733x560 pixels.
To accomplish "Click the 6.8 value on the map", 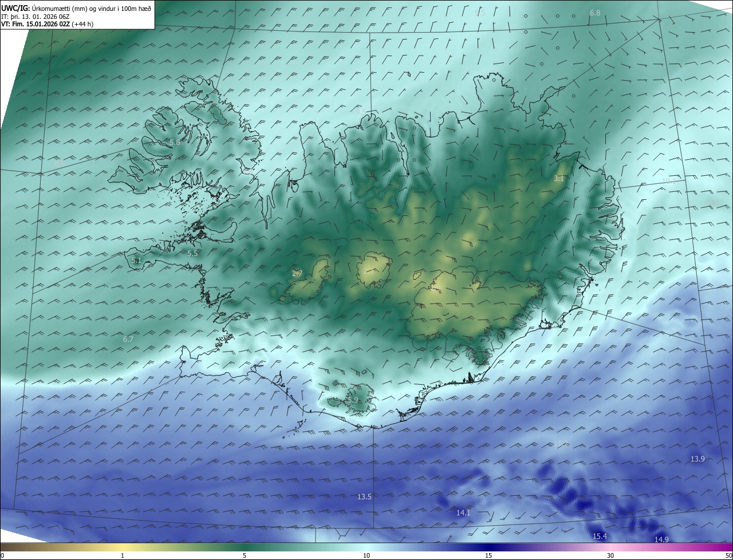I will click(595, 13).
